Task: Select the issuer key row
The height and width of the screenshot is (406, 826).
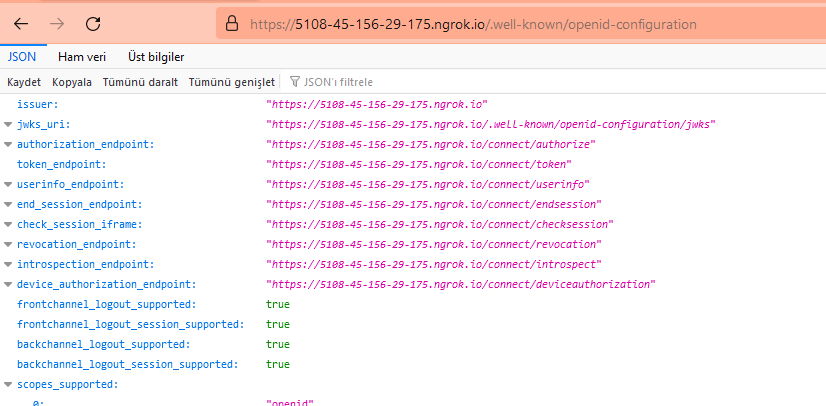Action: click(x=38, y=104)
